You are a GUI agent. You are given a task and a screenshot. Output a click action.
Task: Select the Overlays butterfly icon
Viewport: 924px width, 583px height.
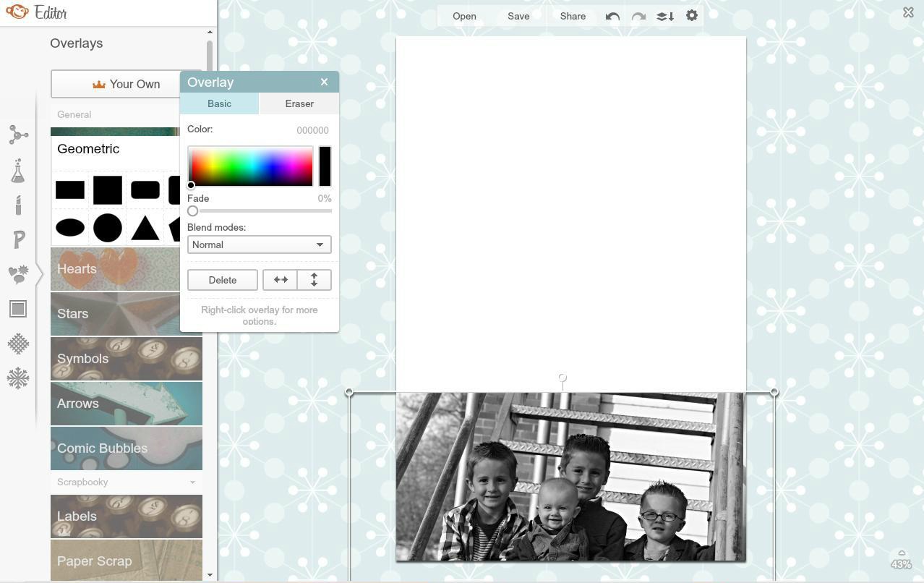coord(18,274)
